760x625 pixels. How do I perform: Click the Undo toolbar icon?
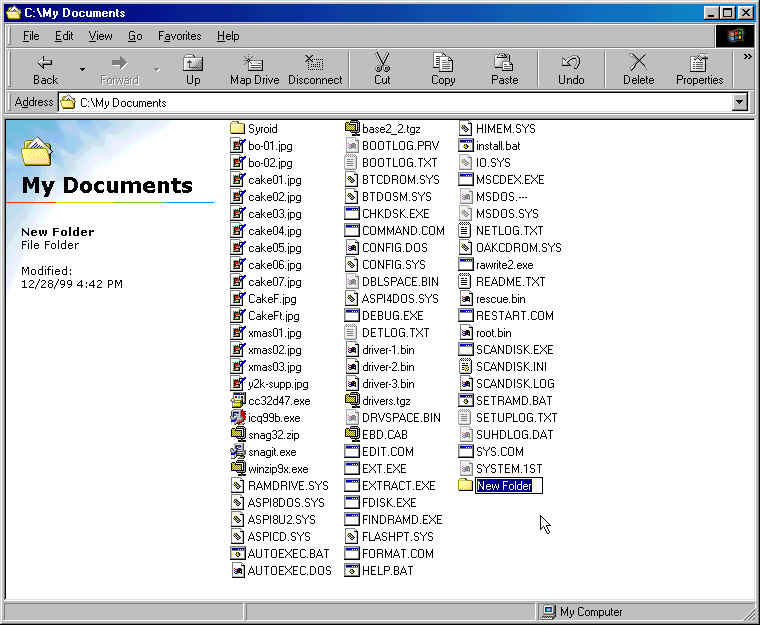pyautogui.click(x=571, y=69)
